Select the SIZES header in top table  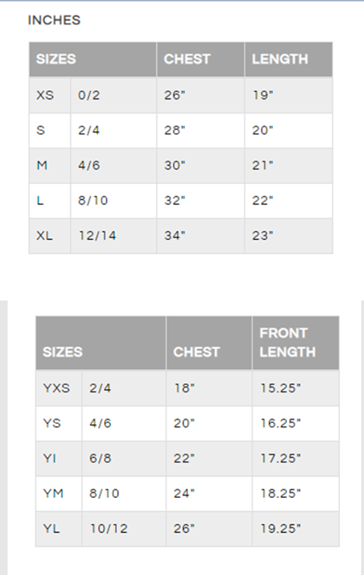click(x=56, y=59)
